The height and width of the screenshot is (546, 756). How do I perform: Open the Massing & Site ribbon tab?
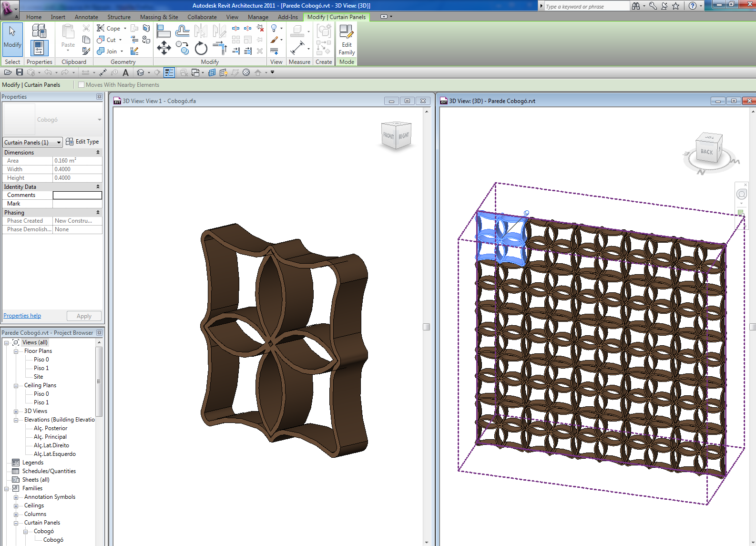tap(159, 17)
